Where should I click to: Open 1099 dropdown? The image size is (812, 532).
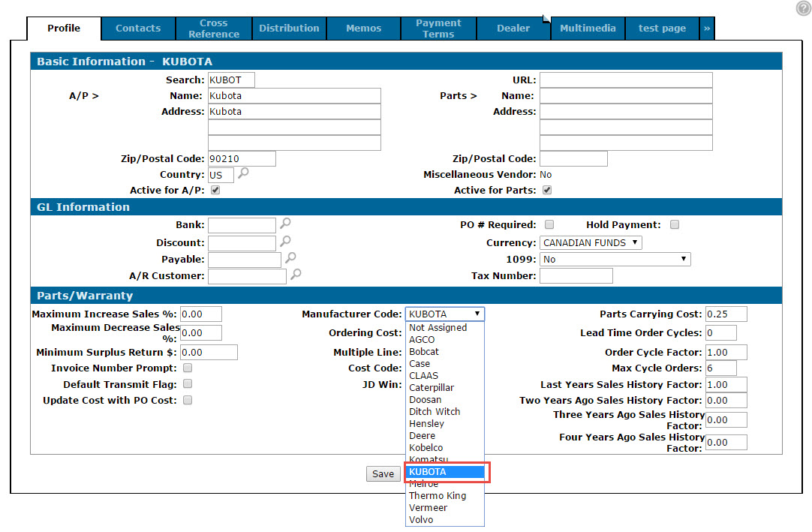[x=615, y=259]
